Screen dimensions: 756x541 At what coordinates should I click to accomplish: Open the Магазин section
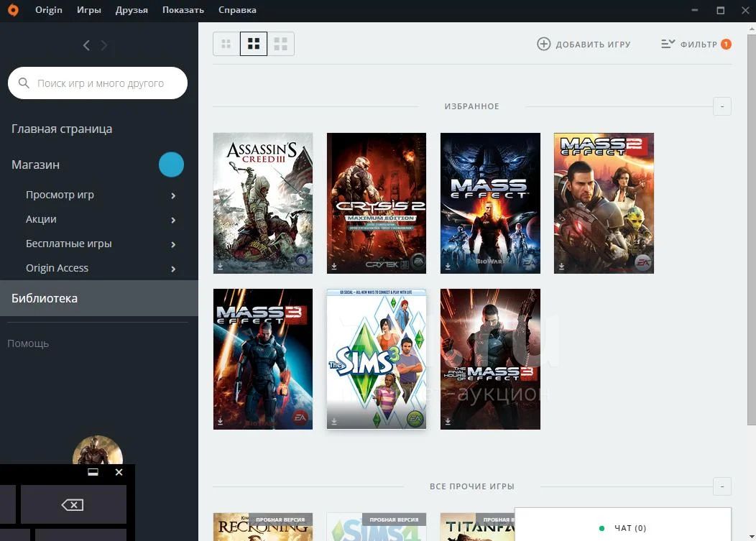pos(36,165)
